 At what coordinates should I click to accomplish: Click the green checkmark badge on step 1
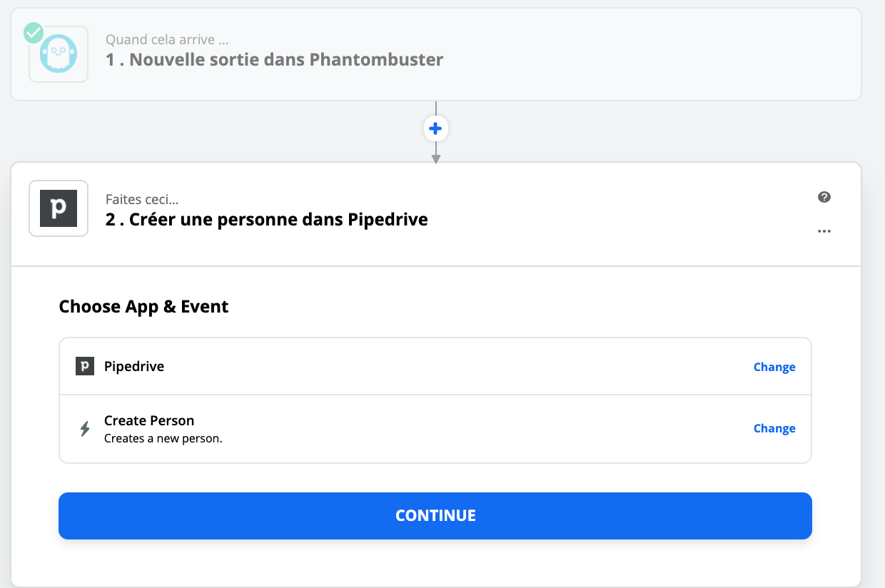34,33
